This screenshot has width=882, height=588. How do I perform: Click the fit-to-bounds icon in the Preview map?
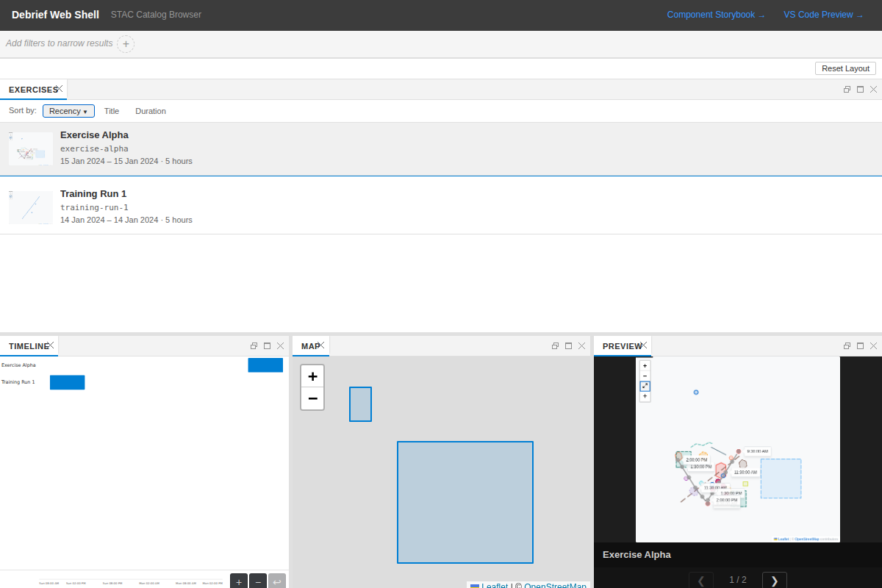(645, 386)
